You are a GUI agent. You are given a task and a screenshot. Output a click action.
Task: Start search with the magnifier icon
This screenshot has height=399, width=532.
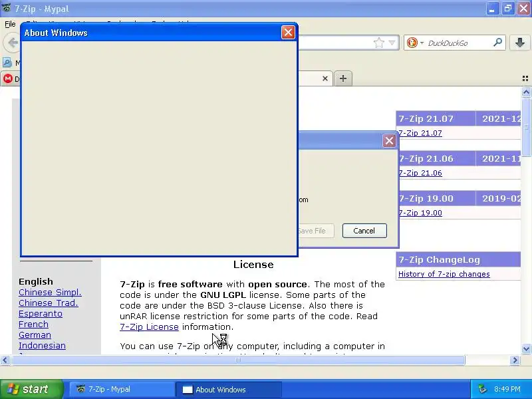point(497,43)
